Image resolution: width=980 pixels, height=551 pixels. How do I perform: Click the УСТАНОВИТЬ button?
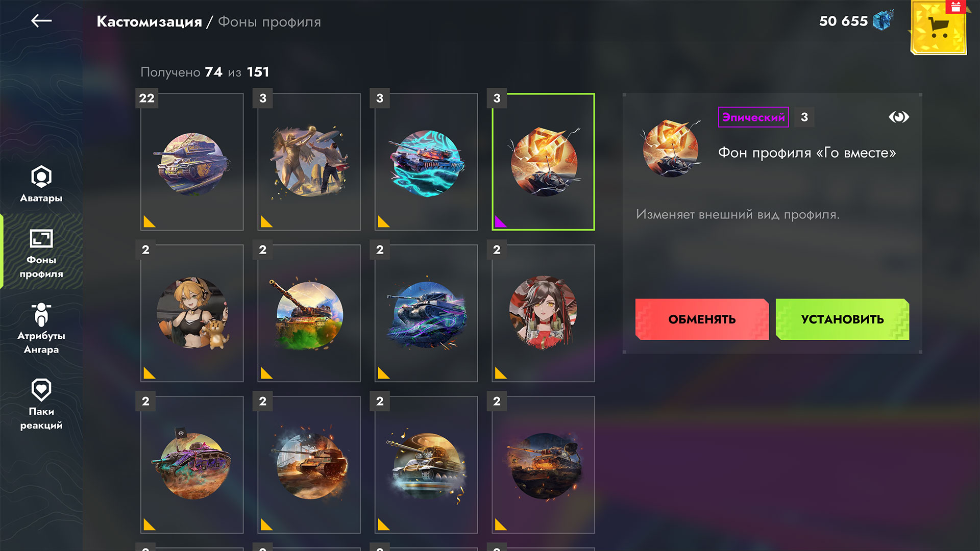[842, 319]
